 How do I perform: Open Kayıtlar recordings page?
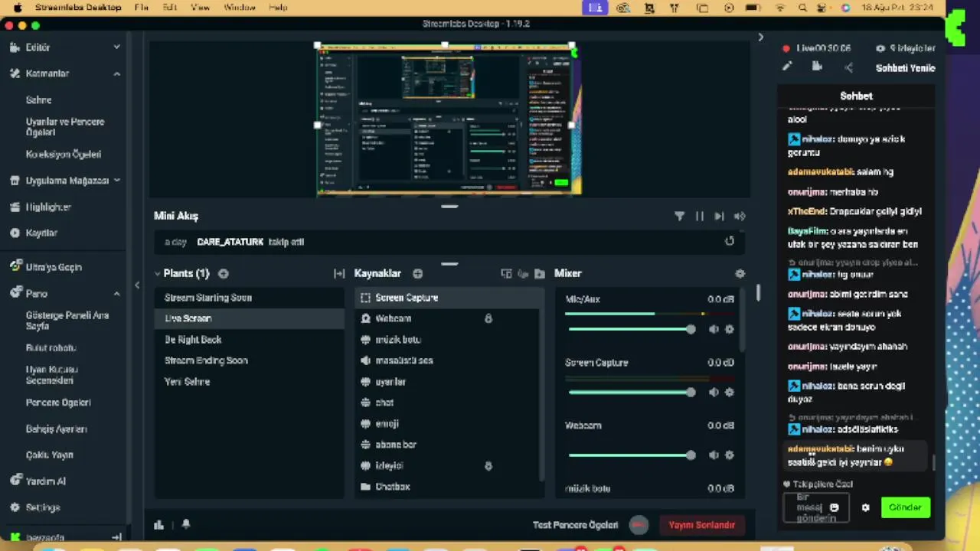(x=41, y=233)
